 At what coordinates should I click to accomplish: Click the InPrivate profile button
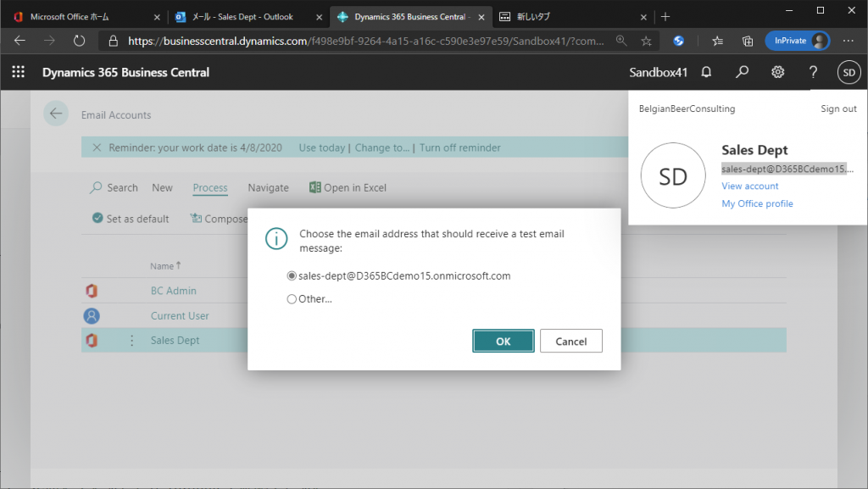click(x=797, y=41)
